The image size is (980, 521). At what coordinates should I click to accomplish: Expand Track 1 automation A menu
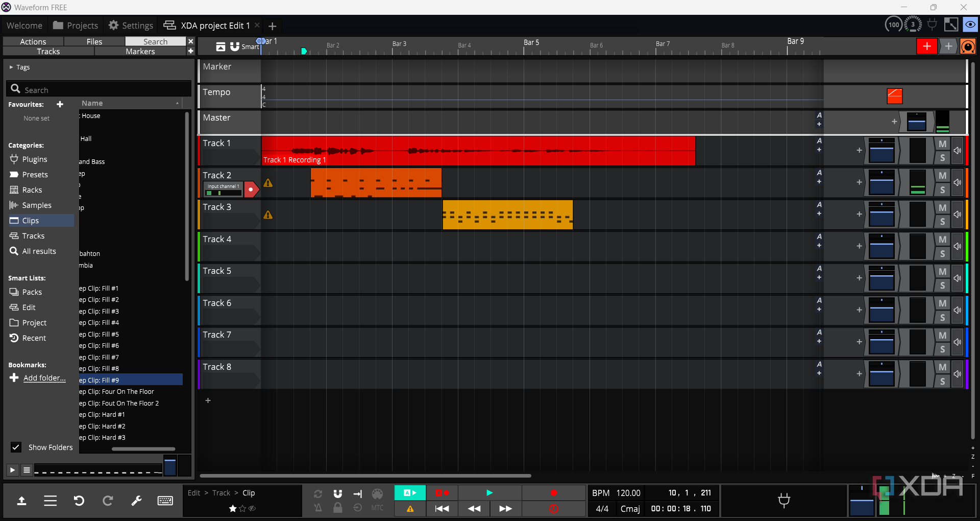pos(819,141)
